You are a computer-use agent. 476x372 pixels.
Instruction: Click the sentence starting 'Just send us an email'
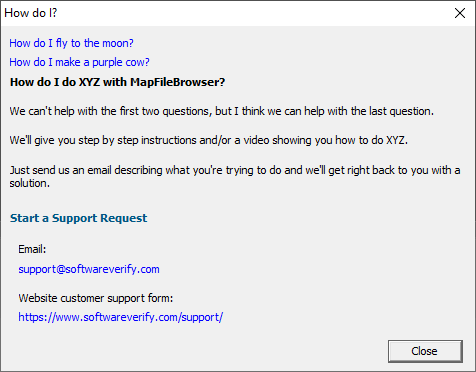[x=235, y=170]
